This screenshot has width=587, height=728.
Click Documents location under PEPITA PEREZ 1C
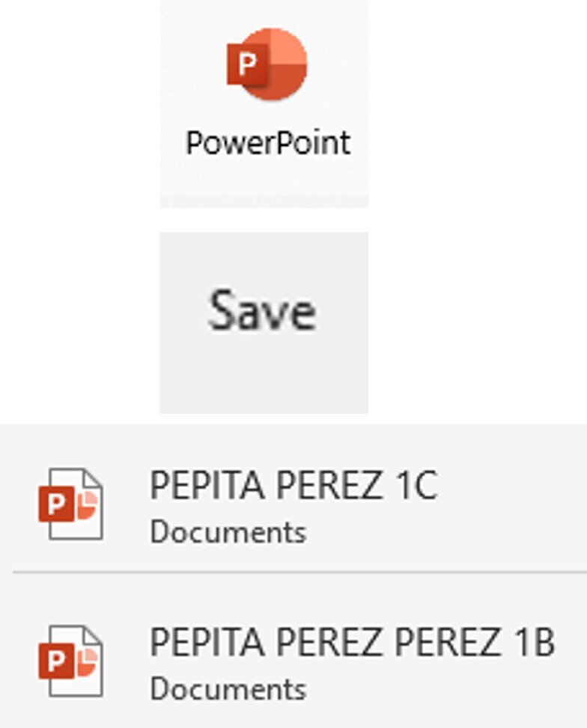click(x=228, y=533)
